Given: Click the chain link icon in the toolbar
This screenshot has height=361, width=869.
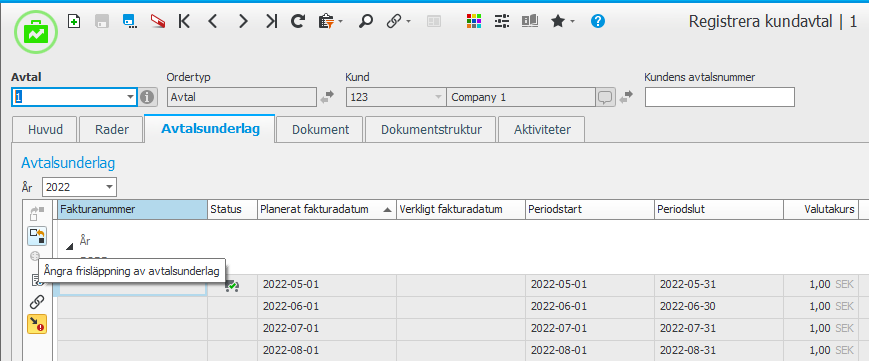Looking at the screenshot, I should pyautogui.click(x=393, y=22).
